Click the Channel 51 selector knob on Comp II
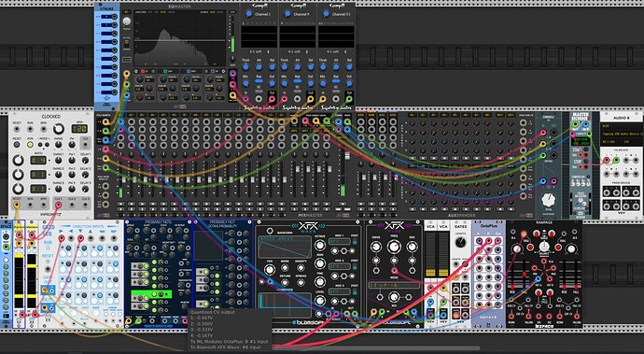Image resolution: width=644 pixels, height=354 pixels. [326, 14]
